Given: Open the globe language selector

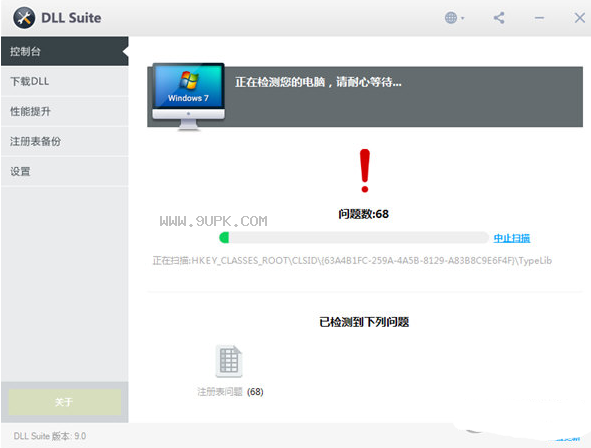Looking at the screenshot, I should (454, 18).
